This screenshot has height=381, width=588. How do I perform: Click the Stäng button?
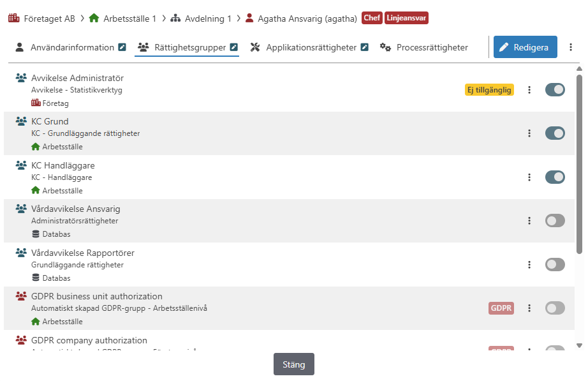(x=294, y=364)
